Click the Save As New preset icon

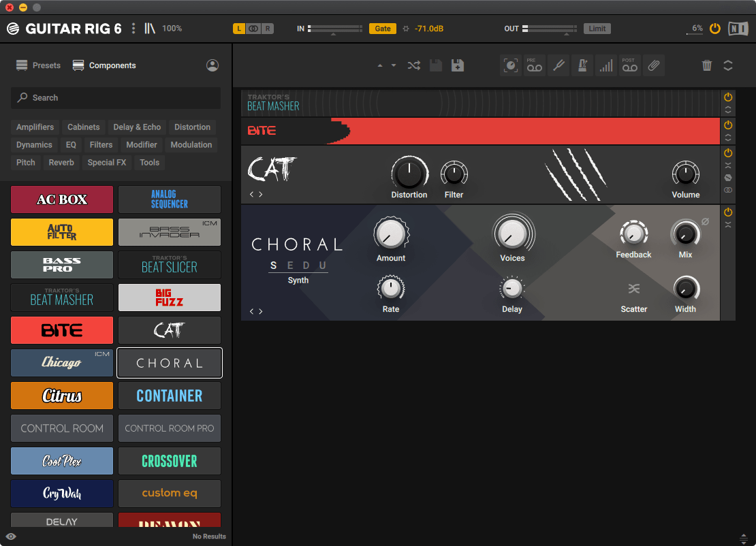tap(458, 65)
